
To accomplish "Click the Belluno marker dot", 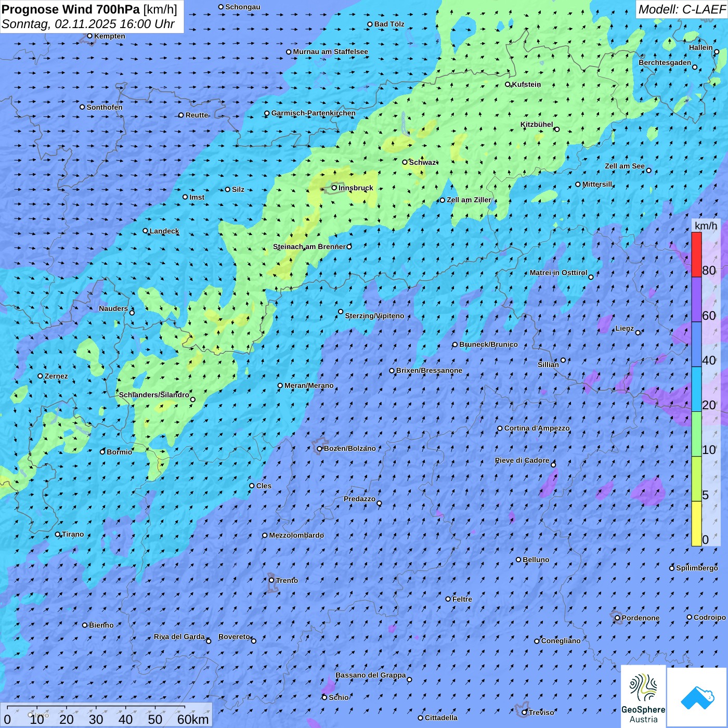I will pyautogui.click(x=518, y=560).
